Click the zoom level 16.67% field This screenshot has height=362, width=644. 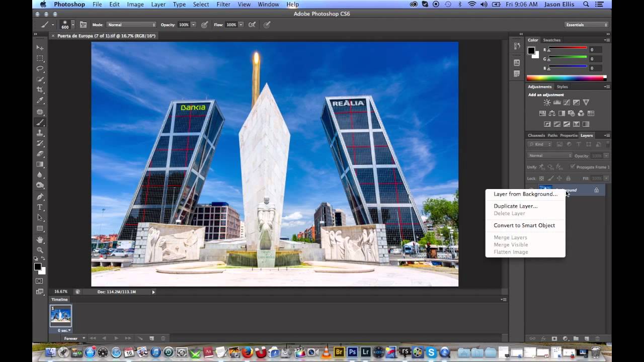(x=61, y=292)
